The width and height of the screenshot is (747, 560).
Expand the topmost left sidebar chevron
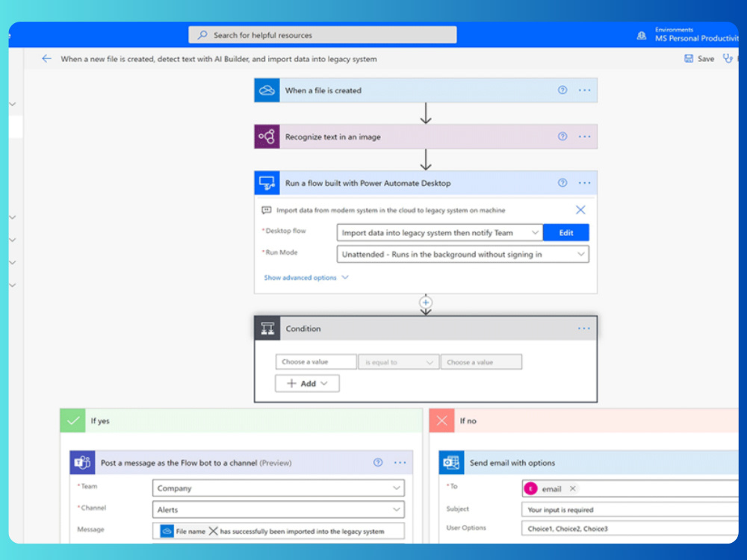[13, 104]
